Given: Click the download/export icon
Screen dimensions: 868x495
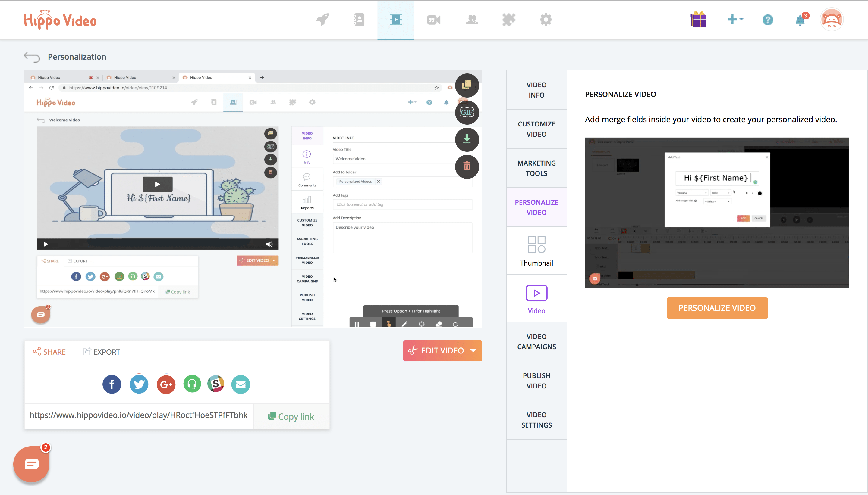Looking at the screenshot, I should click(467, 139).
